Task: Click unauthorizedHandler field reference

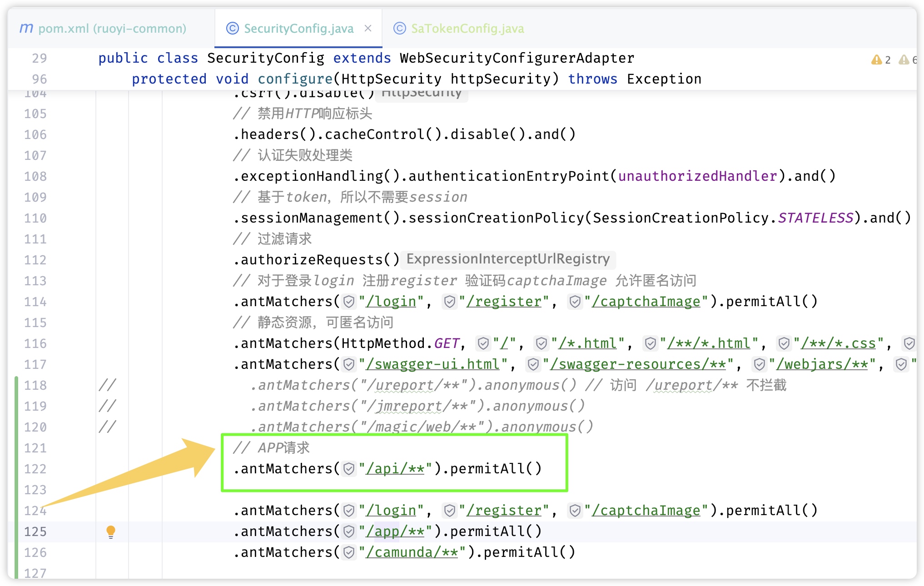Action: click(698, 176)
